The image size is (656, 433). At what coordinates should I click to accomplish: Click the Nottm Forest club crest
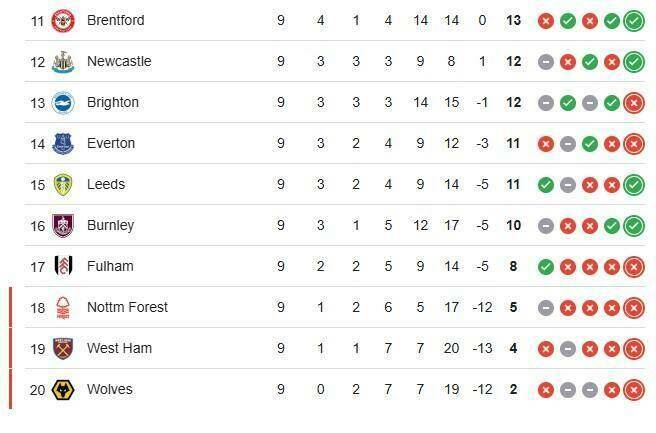click(63, 307)
